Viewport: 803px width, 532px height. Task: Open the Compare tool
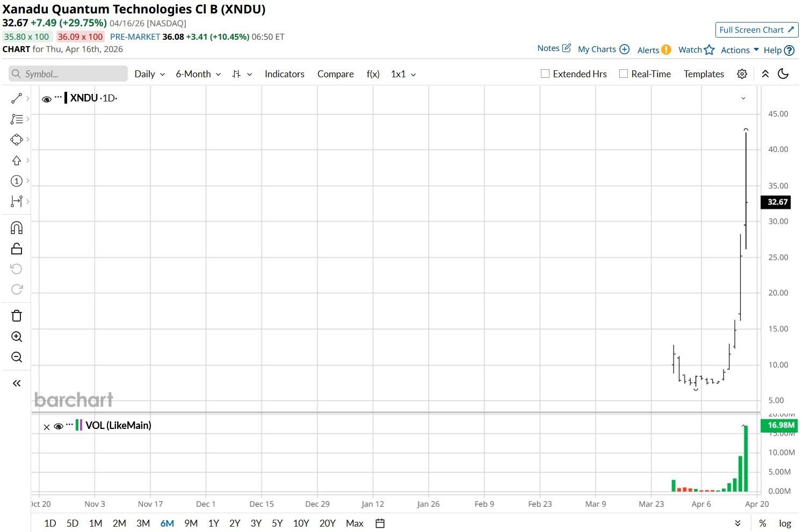click(336, 74)
